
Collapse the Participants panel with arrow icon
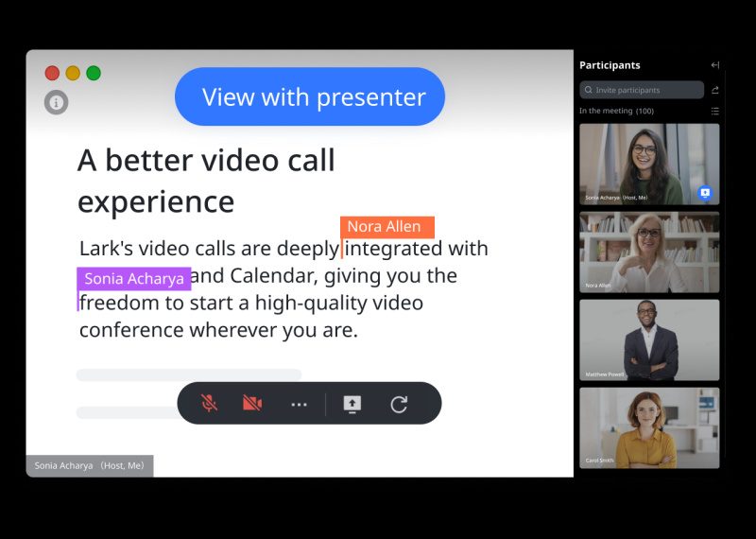[714, 65]
